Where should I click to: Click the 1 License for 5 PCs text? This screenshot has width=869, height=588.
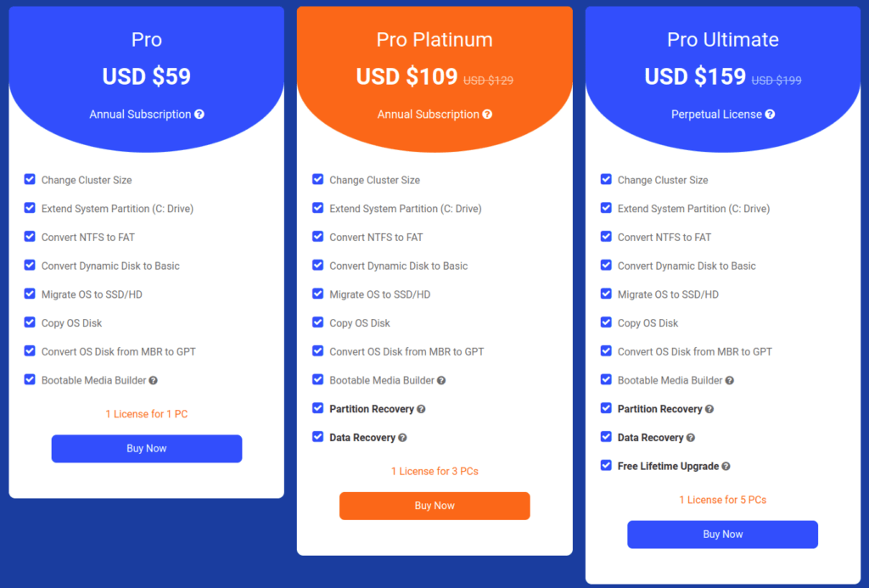pyautogui.click(x=723, y=500)
